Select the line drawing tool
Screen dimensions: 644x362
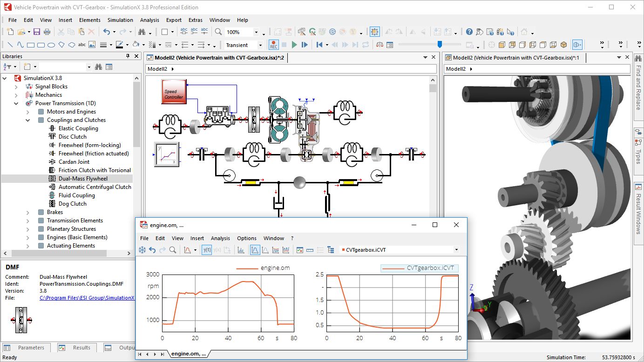pyautogui.click(x=10, y=45)
